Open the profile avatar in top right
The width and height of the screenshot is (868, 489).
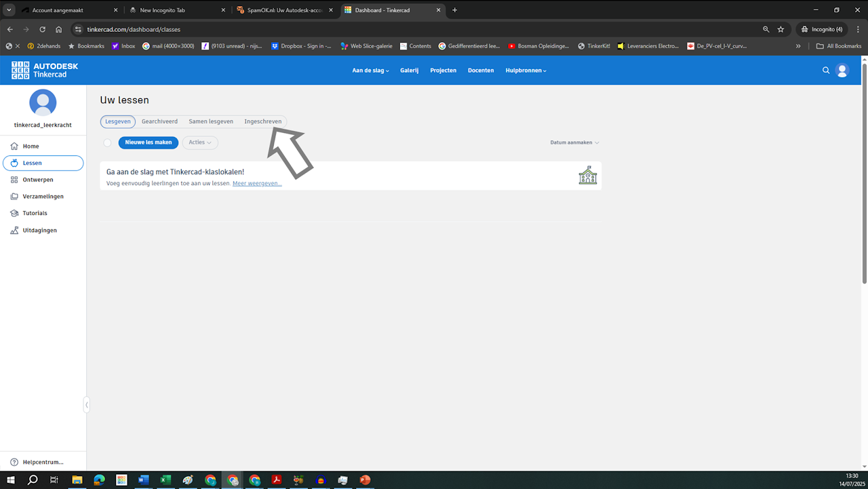[x=842, y=71]
